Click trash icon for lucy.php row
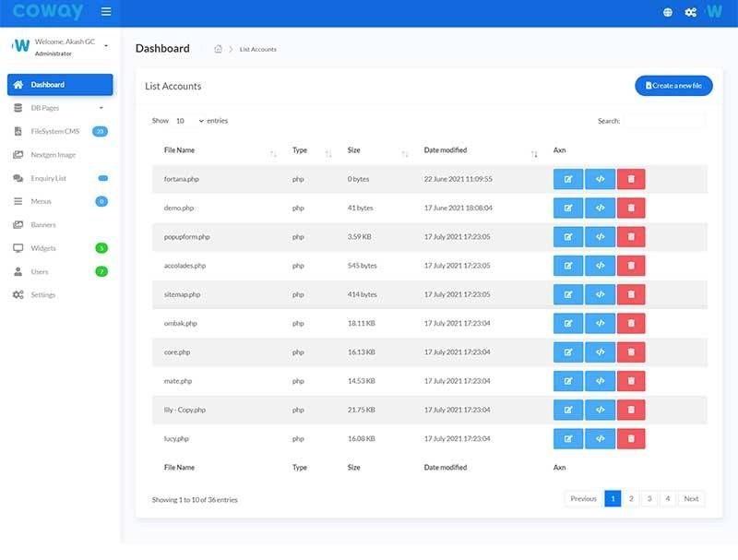Viewport: 738px width, 560px height. click(x=631, y=438)
